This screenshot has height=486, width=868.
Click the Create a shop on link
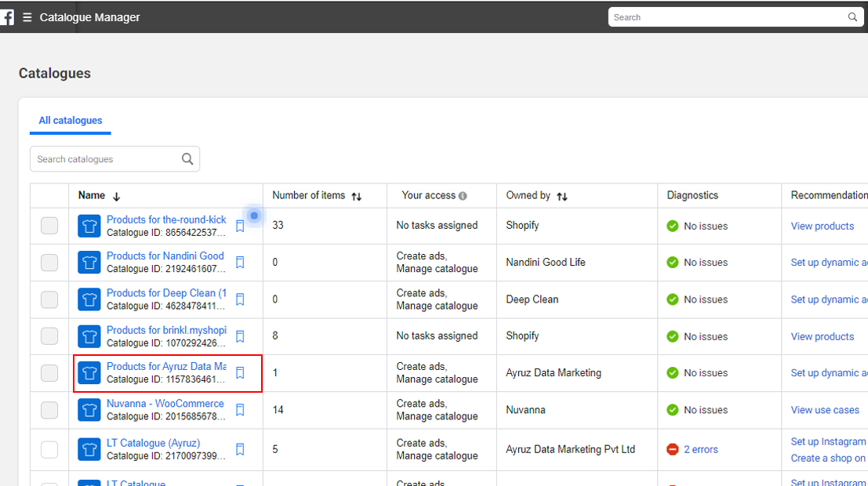828,459
